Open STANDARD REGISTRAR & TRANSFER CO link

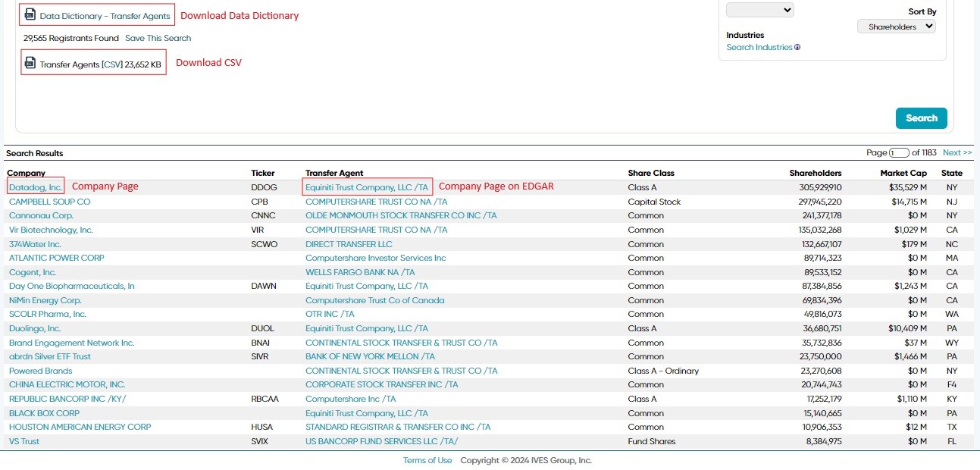click(398, 427)
